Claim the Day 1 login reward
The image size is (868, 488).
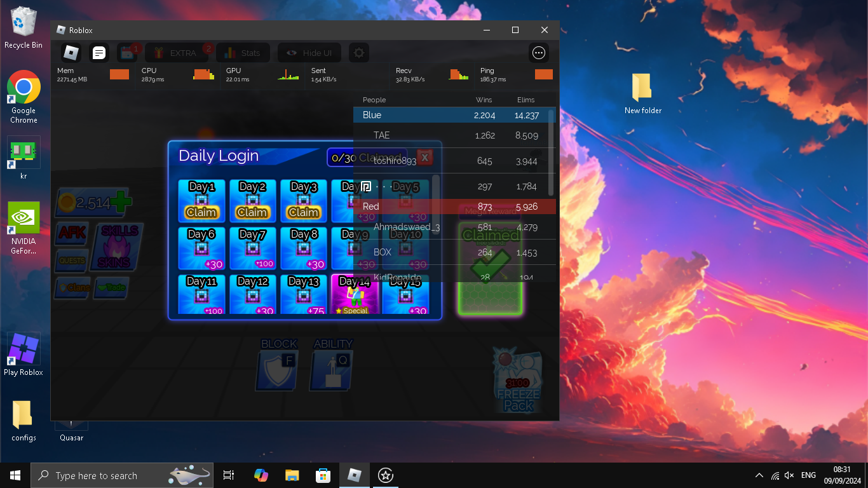click(201, 212)
